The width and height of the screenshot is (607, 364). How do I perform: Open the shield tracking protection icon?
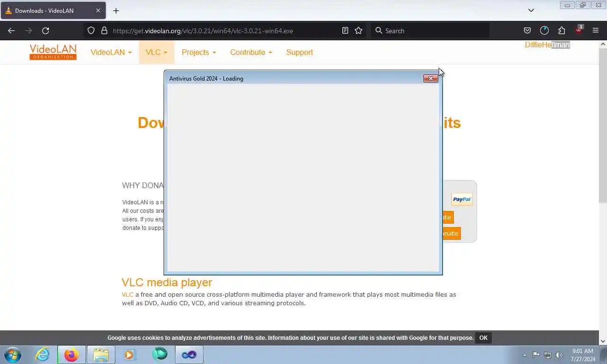(x=91, y=30)
